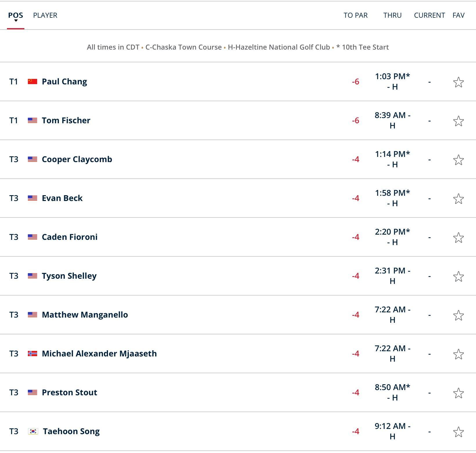The image size is (476, 453).
Task: Toggle the favorite star for Preston Stout
Action: (459, 393)
